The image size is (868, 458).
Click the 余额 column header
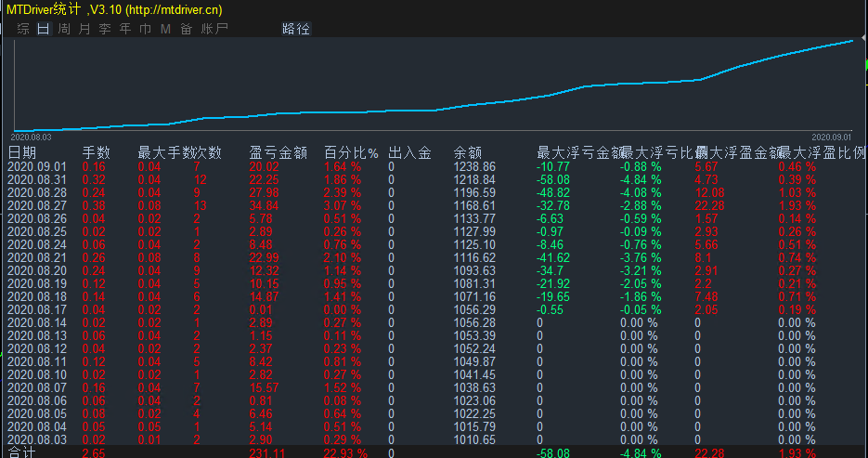(x=467, y=152)
